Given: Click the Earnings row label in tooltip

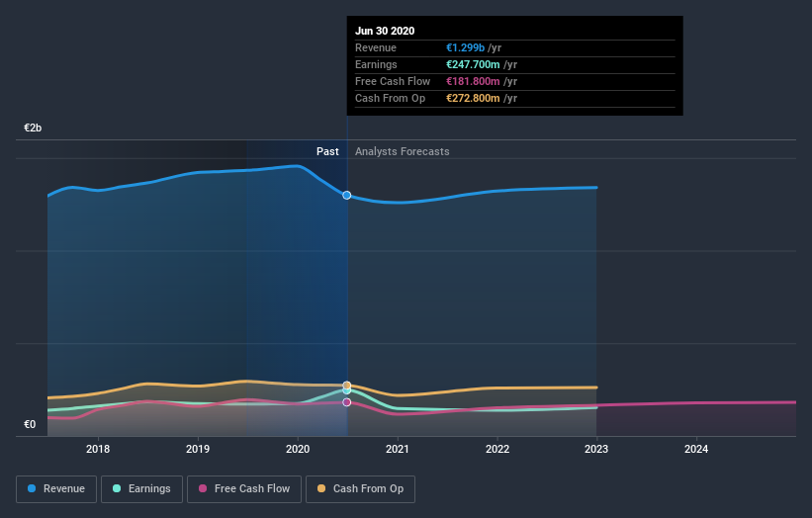Looking at the screenshot, I should pyautogui.click(x=376, y=64).
